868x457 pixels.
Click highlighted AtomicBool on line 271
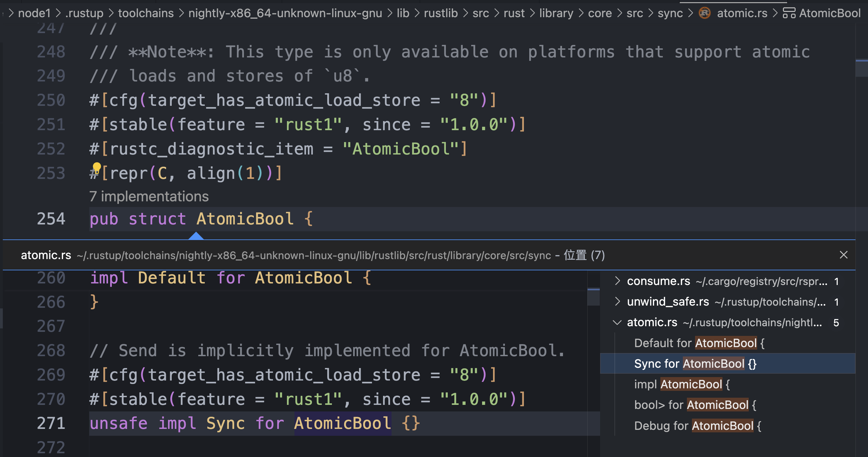coord(343,423)
